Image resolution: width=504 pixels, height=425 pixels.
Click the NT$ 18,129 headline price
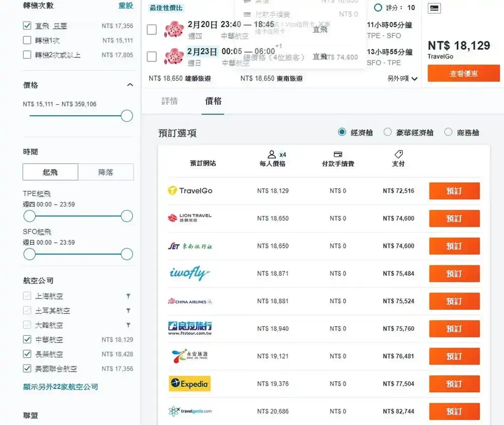tap(459, 46)
